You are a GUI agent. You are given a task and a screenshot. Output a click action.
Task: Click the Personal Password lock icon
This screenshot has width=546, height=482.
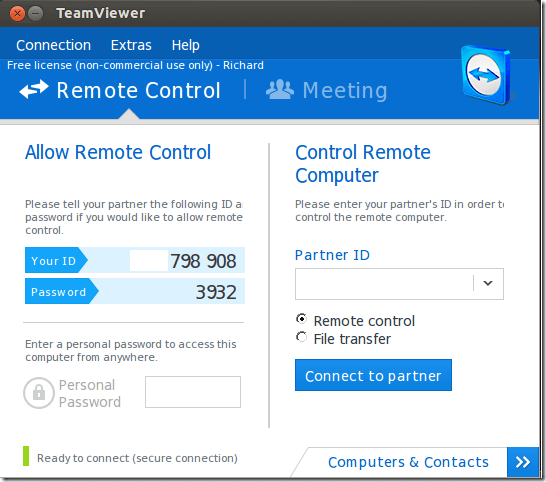[39, 393]
